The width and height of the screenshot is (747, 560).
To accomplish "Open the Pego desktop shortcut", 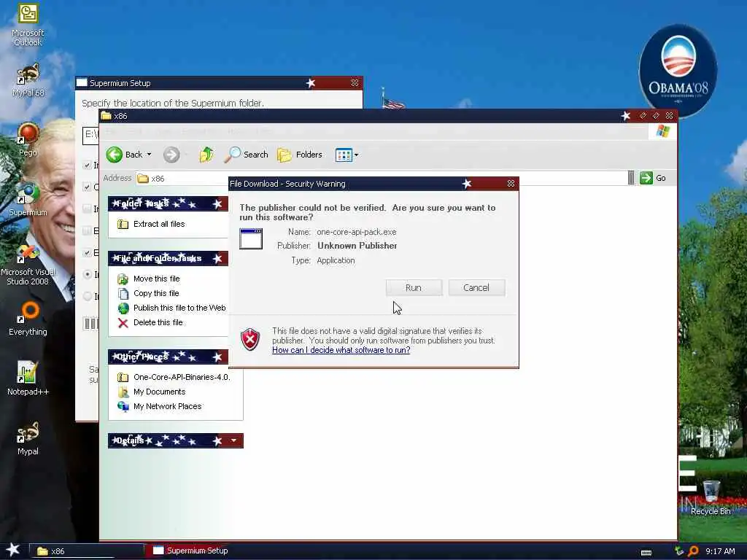I will pyautogui.click(x=28, y=140).
